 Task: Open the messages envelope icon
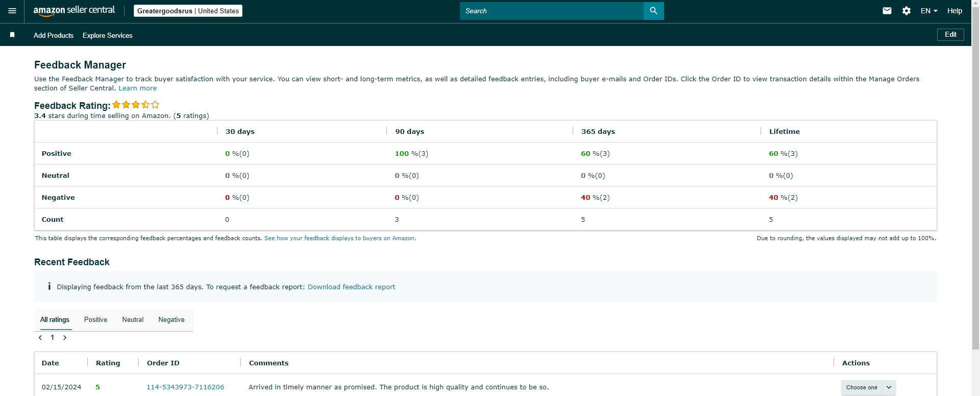pos(887,11)
